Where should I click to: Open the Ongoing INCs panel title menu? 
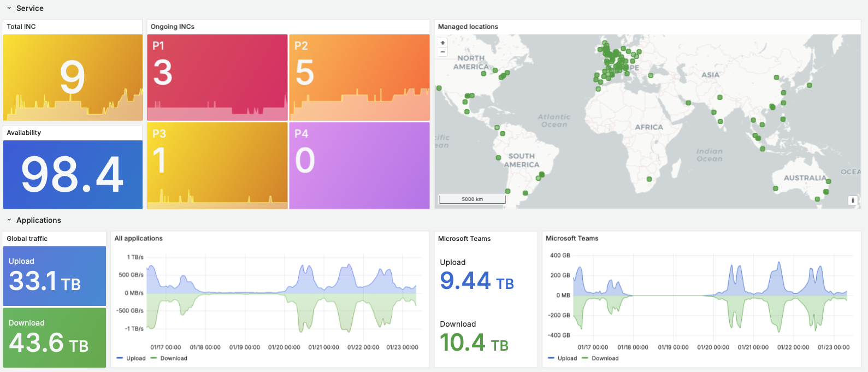tap(173, 27)
